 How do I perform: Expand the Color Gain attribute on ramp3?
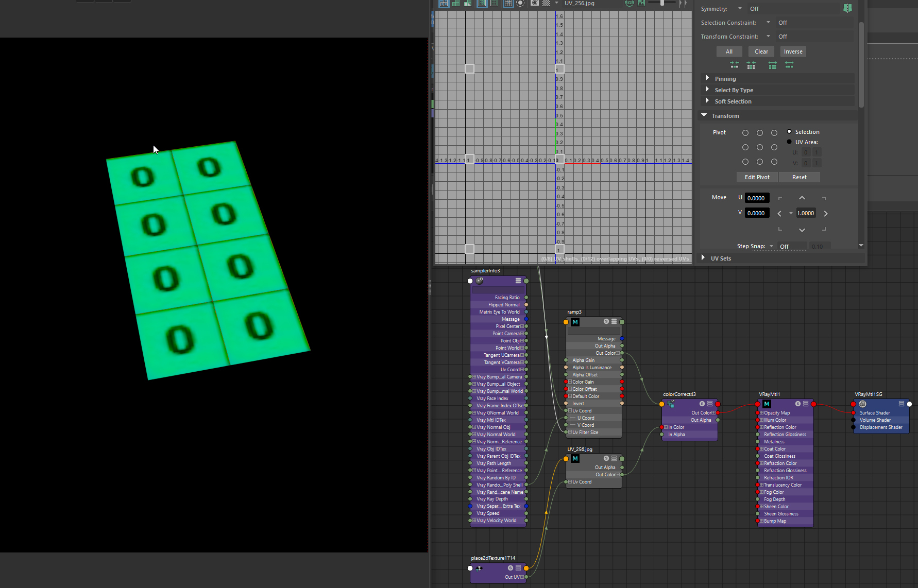point(570,382)
